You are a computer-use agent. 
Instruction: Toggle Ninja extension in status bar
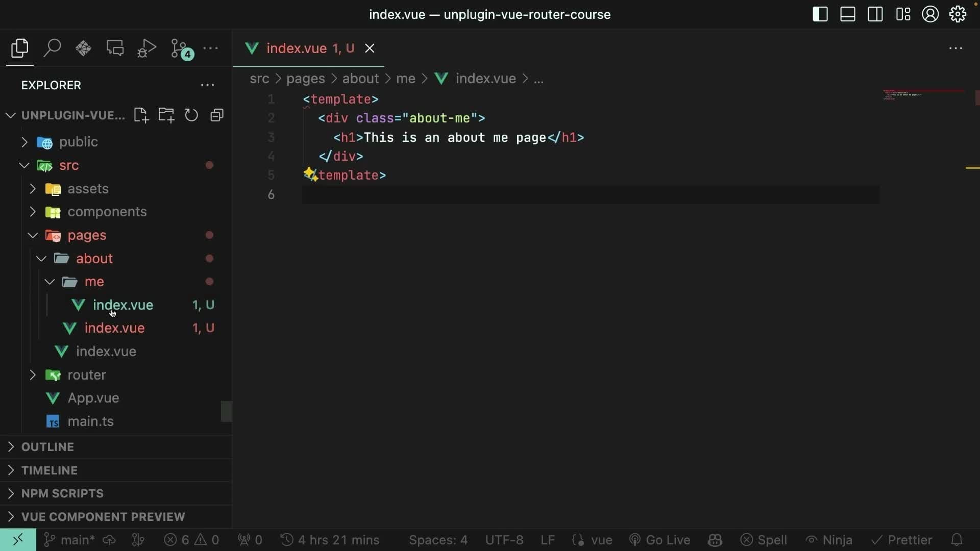point(829,540)
